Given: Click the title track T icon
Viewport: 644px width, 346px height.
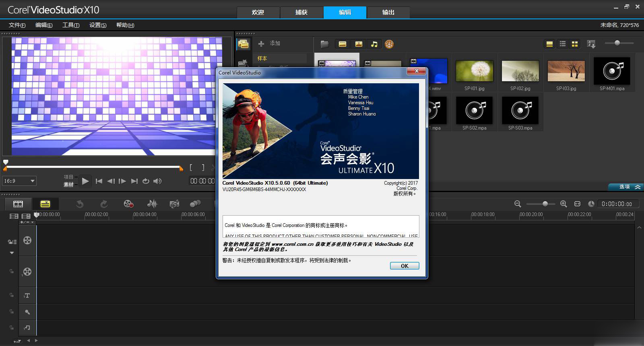Looking at the screenshot, I should click(x=27, y=296).
